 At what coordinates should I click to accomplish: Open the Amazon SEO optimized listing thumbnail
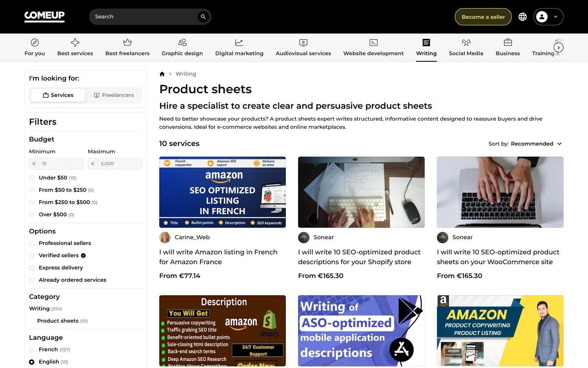click(x=223, y=192)
